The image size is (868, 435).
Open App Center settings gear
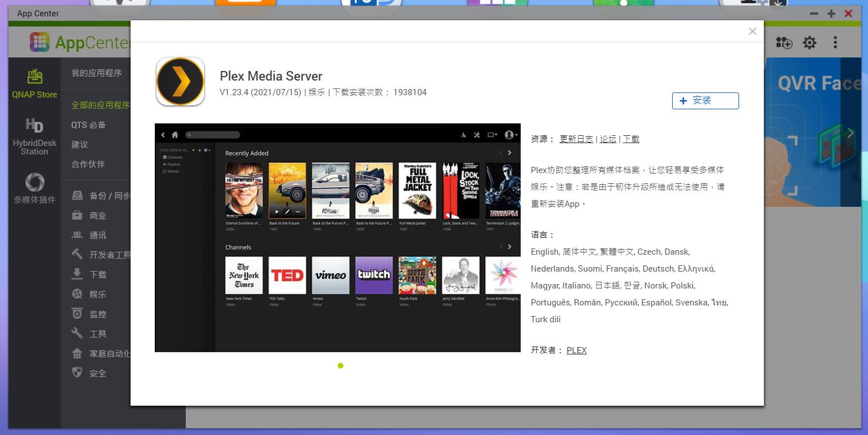click(809, 42)
